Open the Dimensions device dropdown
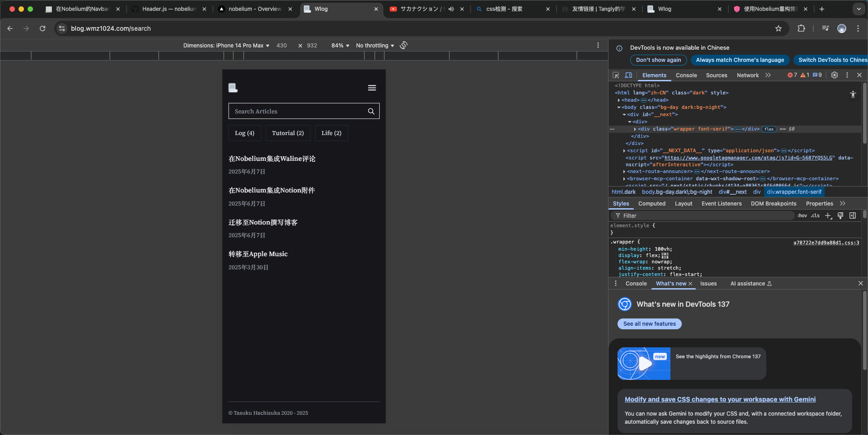Screen dimensions: 868x435 tap(226, 46)
